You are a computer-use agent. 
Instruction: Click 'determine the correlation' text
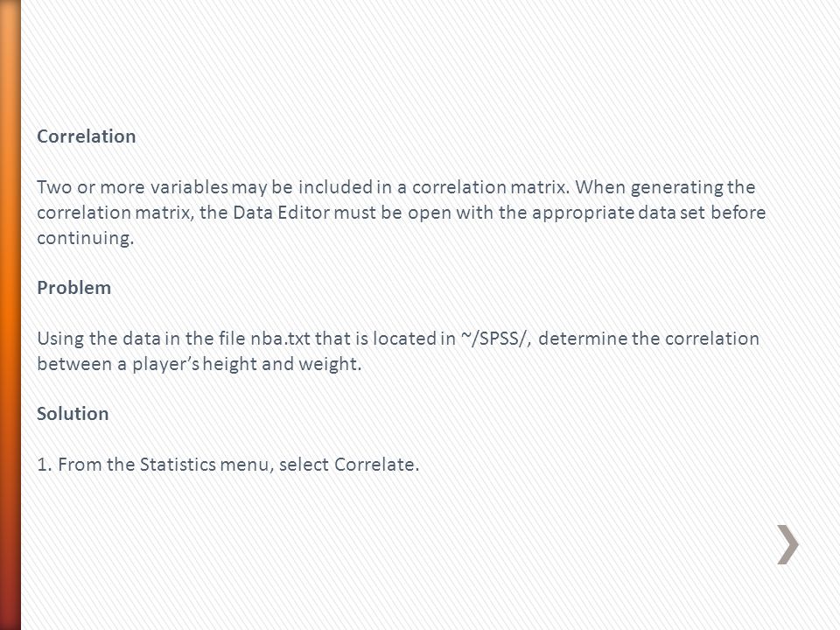(x=648, y=339)
